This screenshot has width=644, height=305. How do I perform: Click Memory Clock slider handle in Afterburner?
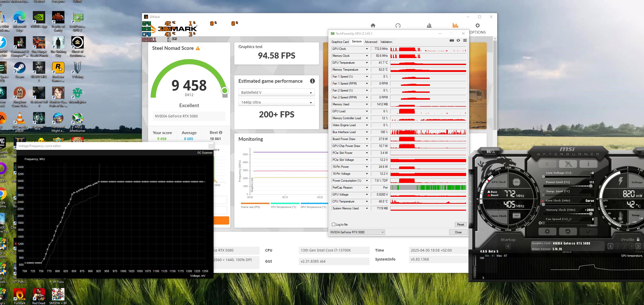pyautogui.click(x=591, y=214)
